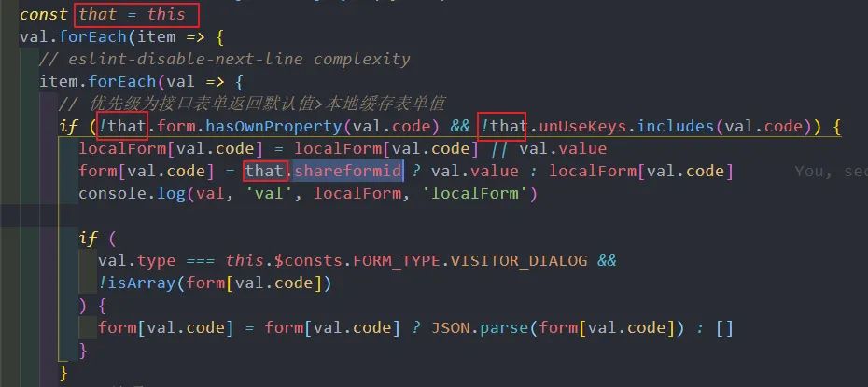Click 'hasOwnProperty' method call
The width and height of the screenshot is (868, 387).
274,127
